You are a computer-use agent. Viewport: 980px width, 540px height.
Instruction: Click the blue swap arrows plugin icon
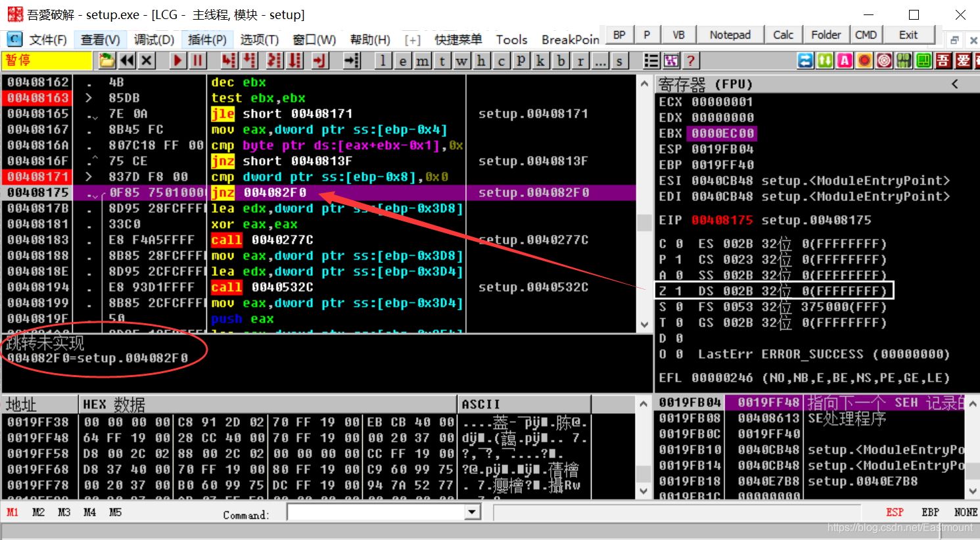[x=805, y=61]
